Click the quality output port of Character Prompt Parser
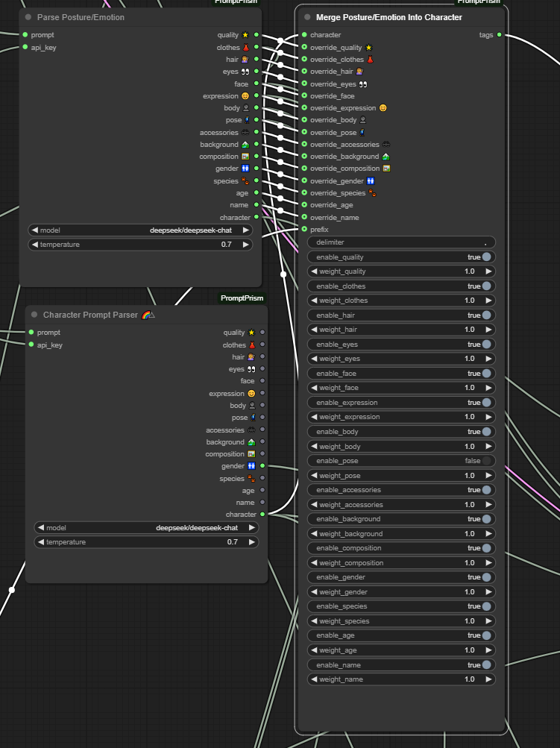This screenshot has width=560, height=748. (x=262, y=332)
